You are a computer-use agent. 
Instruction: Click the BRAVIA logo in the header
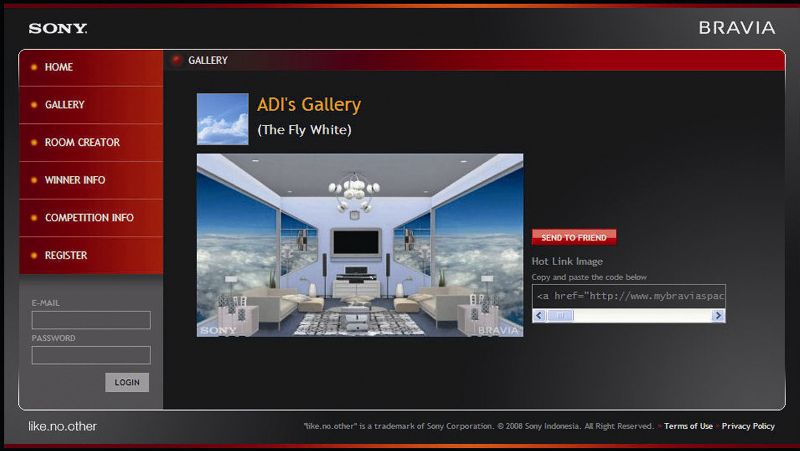coord(737,28)
